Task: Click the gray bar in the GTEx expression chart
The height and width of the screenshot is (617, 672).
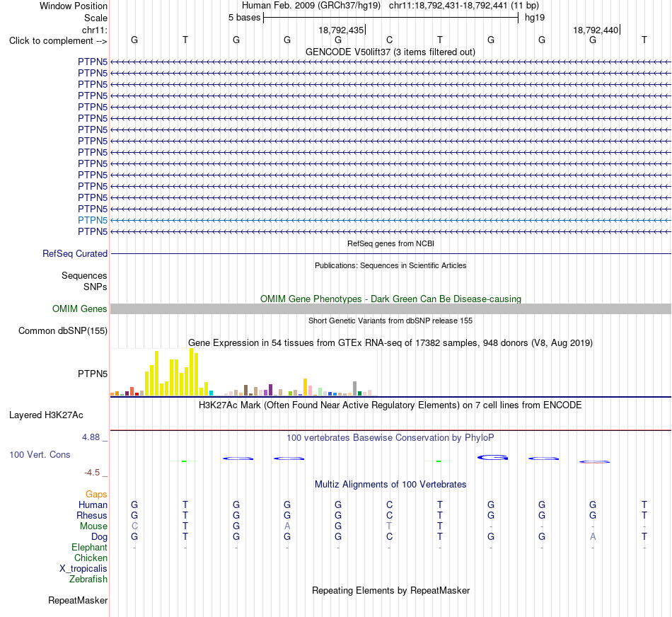Action: point(355,388)
